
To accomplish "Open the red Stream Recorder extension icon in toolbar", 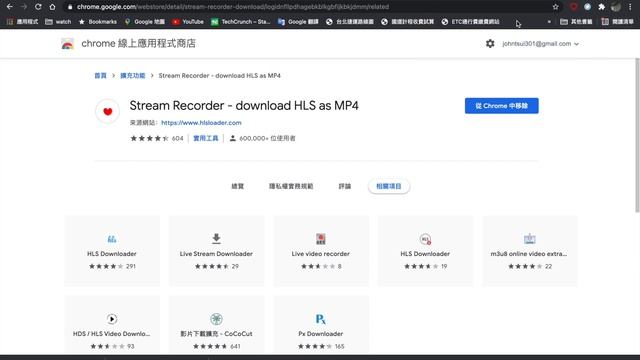I will 573,7.
